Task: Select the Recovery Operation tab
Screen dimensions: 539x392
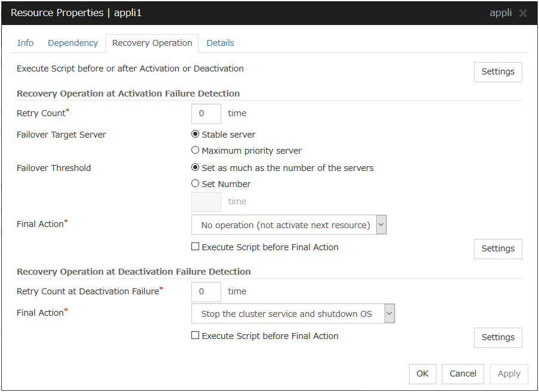Action: [x=152, y=43]
